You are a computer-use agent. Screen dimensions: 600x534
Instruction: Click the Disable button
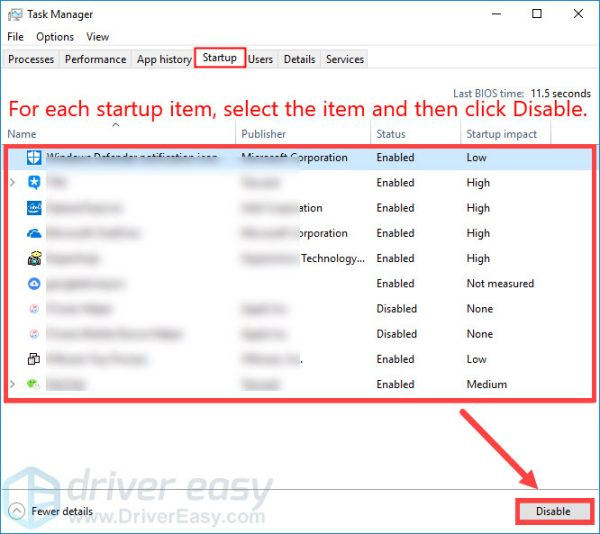pos(553,511)
